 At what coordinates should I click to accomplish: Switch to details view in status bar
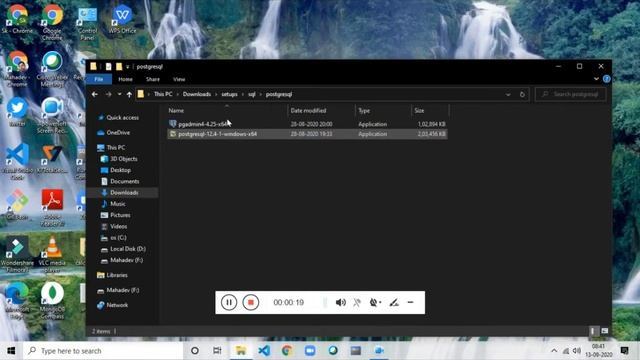coord(592,331)
